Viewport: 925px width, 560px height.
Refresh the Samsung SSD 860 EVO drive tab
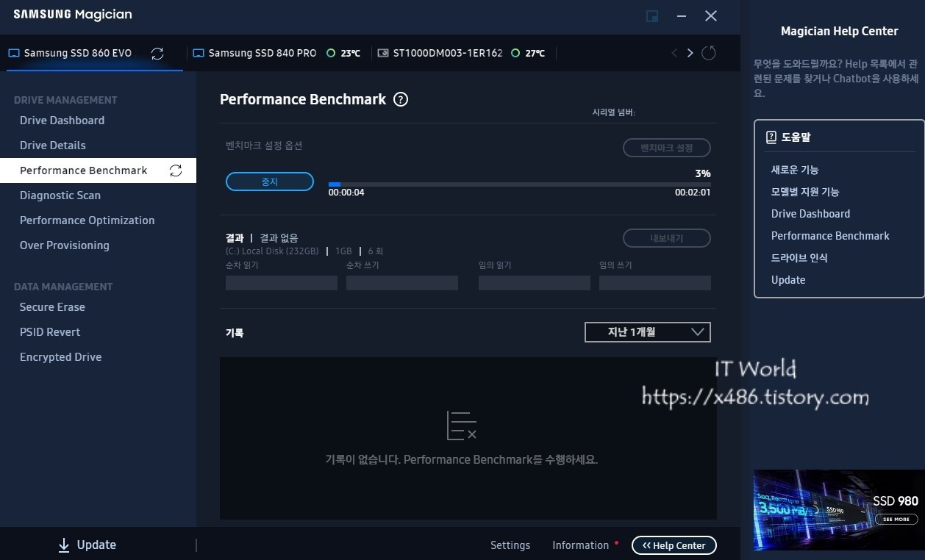pyautogui.click(x=157, y=54)
